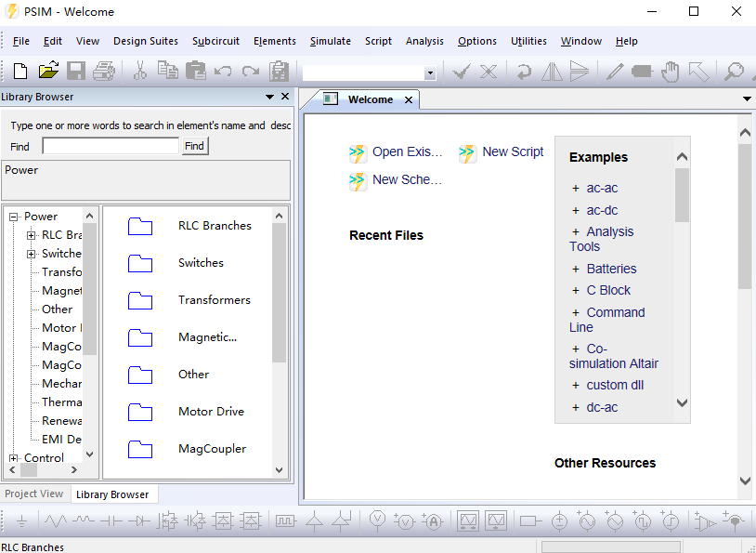Image resolution: width=756 pixels, height=553 pixels.
Task: Click the Print icon in toolbar
Action: click(x=103, y=71)
